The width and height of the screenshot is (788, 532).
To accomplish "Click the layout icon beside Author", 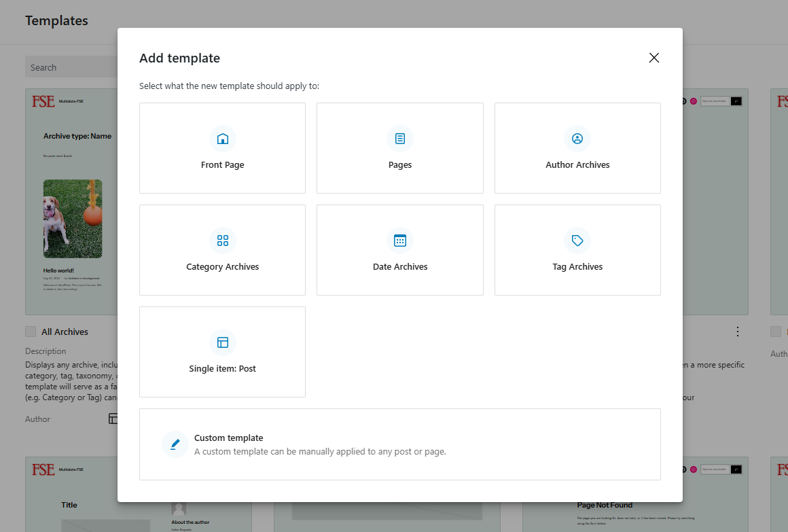I will click(113, 419).
